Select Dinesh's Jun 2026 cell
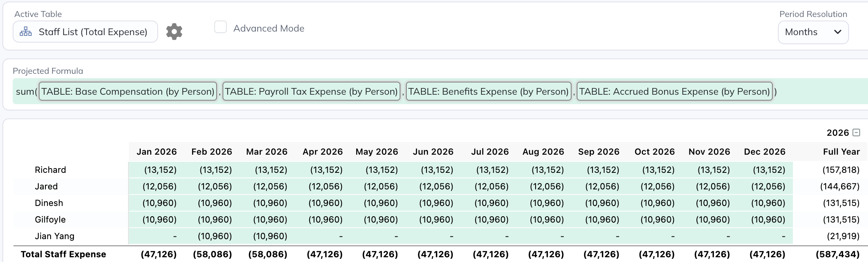Screen dimensions: 868x262 pyautogui.click(x=436, y=203)
